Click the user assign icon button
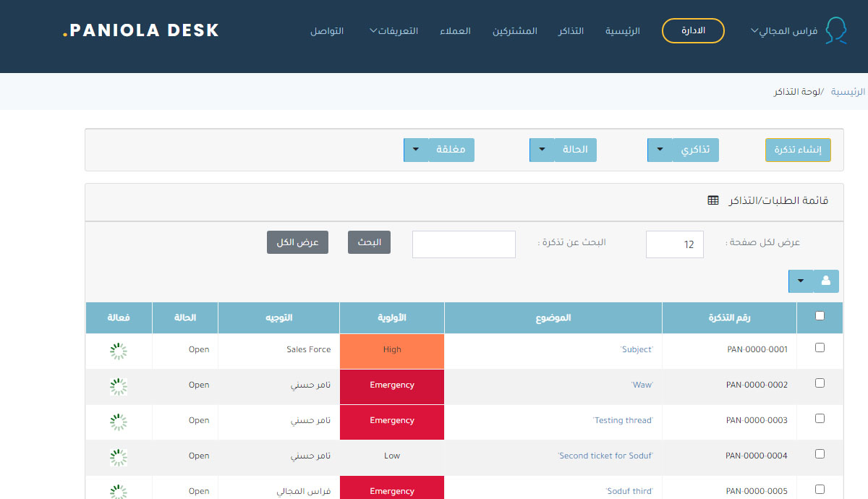This screenshot has height=499, width=868. pos(826,281)
